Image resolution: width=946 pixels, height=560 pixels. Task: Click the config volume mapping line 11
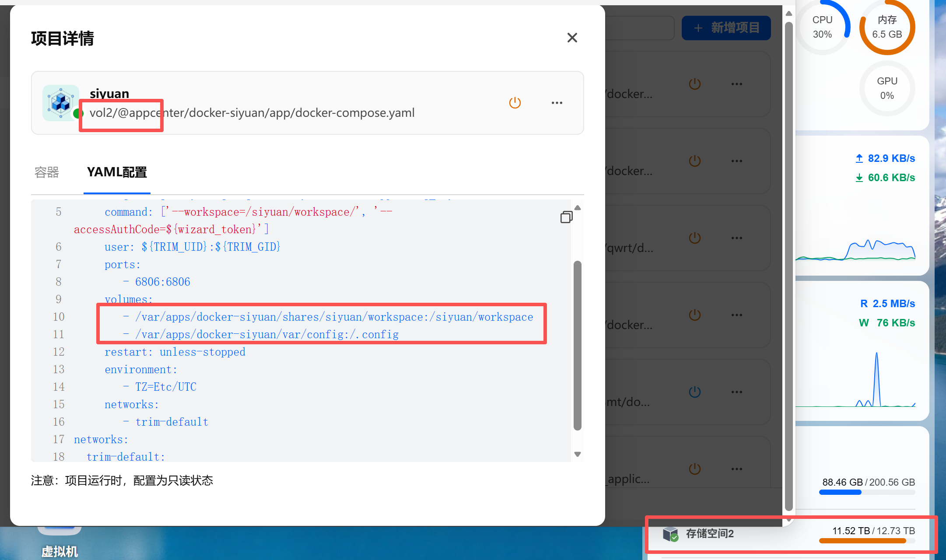(x=261, y=334)
